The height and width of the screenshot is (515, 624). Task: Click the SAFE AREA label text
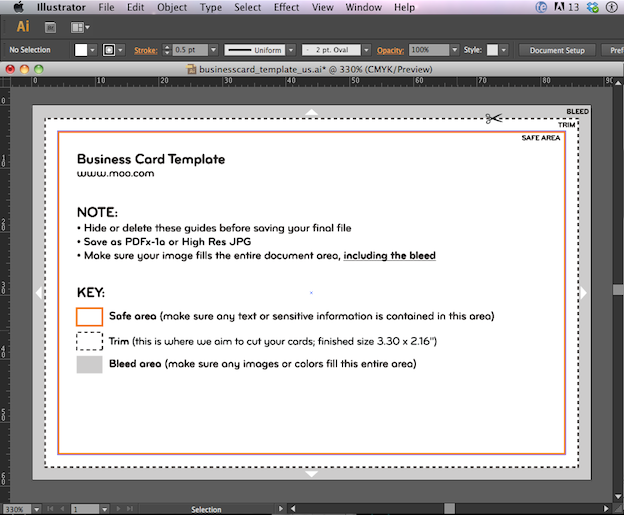(541, 138)
